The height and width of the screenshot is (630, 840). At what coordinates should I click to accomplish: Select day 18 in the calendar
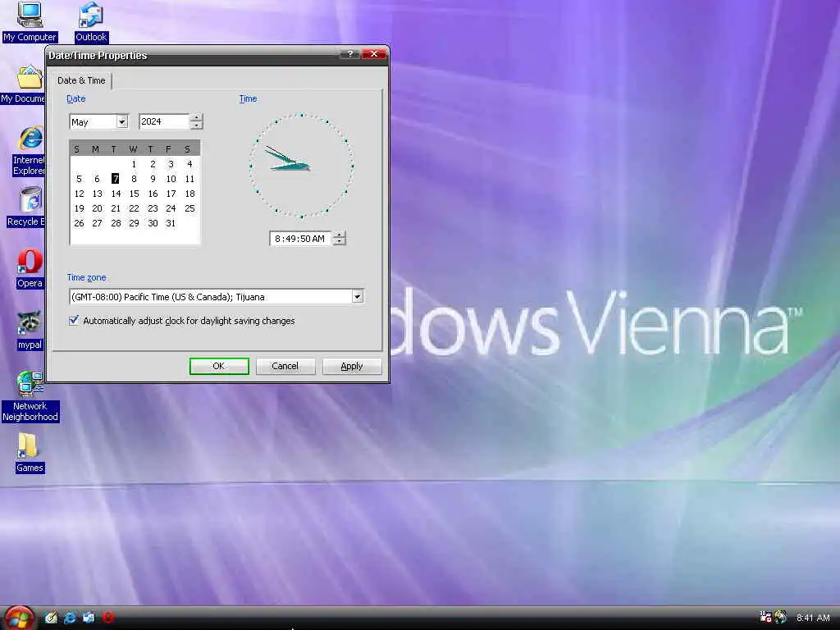pos(189,194)
